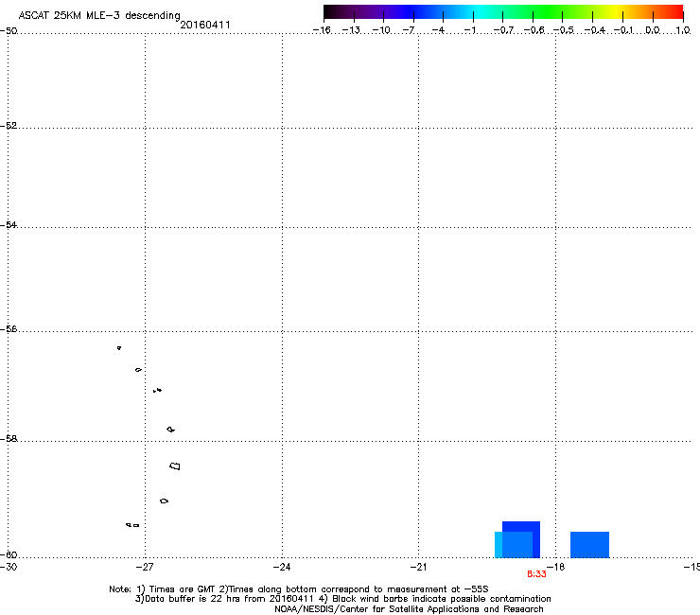This screenshot has height=615, width=700.
Task: Click the -13 color scale label
Action: 351,30
